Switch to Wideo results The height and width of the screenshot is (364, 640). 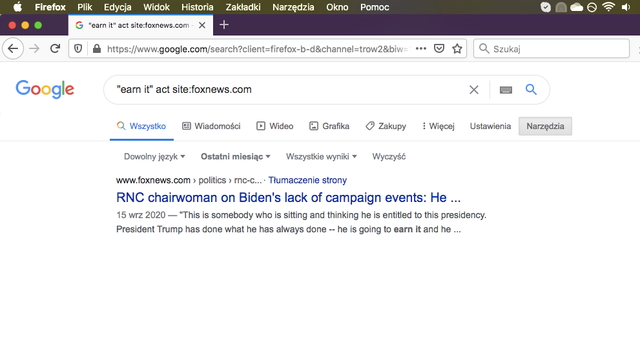coord(275,126)
